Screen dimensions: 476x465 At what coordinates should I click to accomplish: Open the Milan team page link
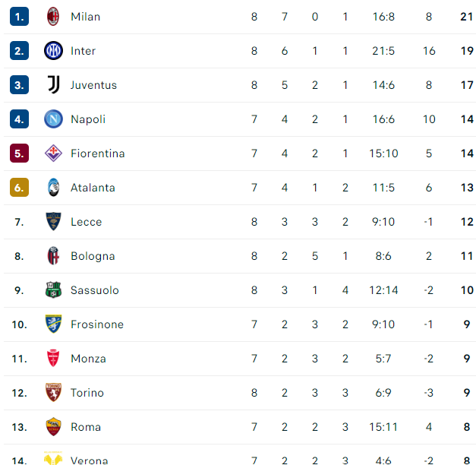click(85, 17)
